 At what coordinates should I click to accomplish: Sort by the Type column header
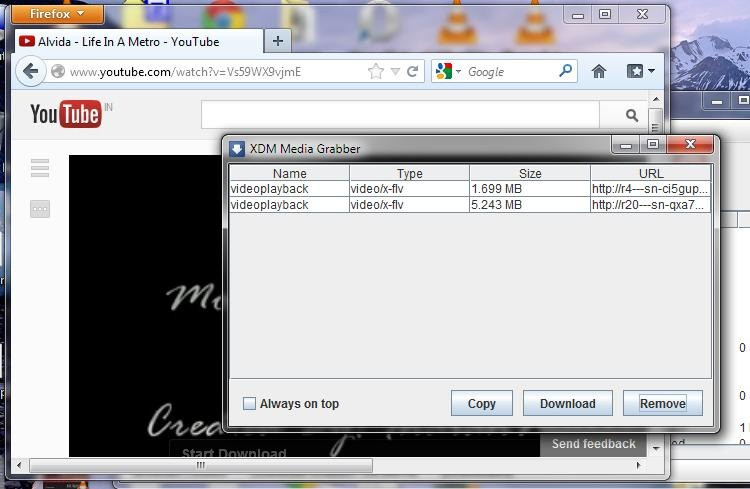point(409,173)
